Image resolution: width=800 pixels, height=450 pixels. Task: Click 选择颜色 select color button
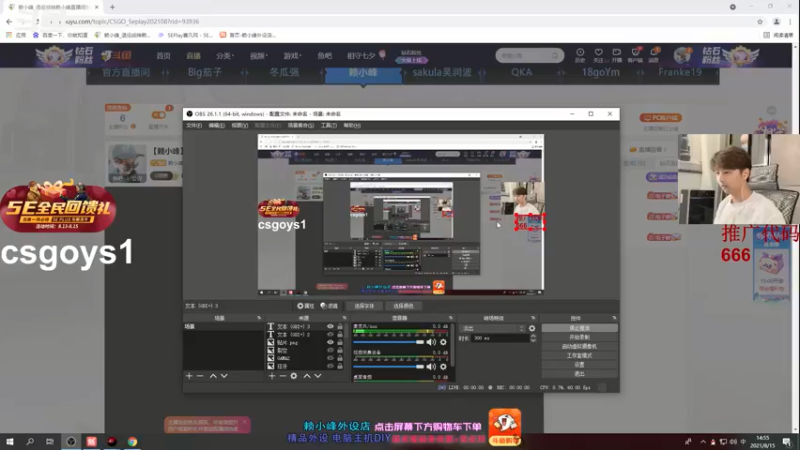tap(403, 306)
